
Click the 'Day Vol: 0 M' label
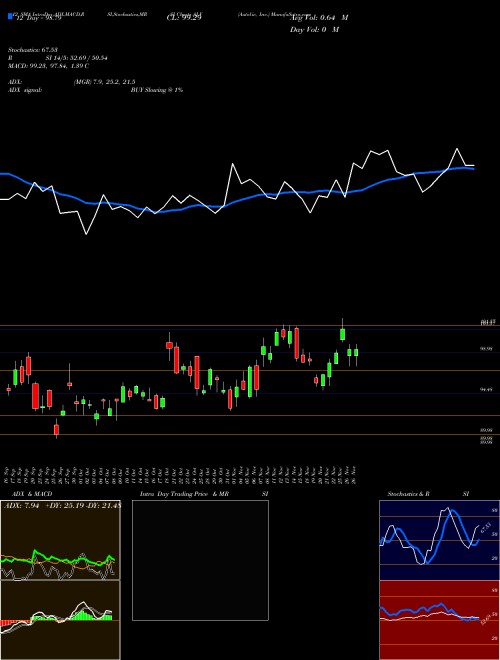[314, 29]
